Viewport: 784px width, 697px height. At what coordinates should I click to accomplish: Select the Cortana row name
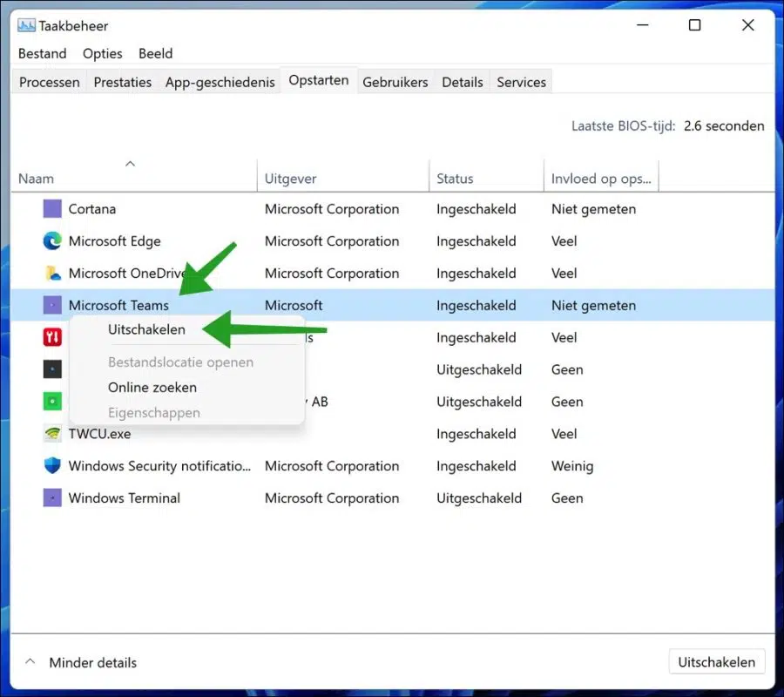tap(92, 209)
